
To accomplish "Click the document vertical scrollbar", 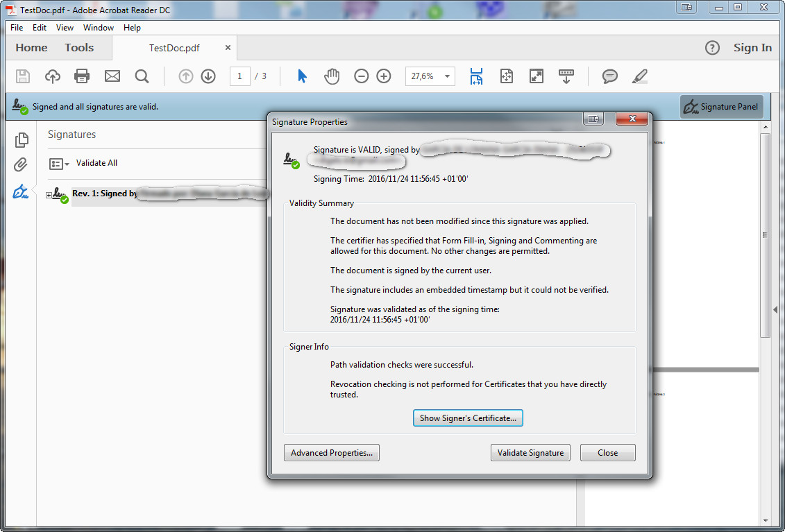I will point(765,235).
